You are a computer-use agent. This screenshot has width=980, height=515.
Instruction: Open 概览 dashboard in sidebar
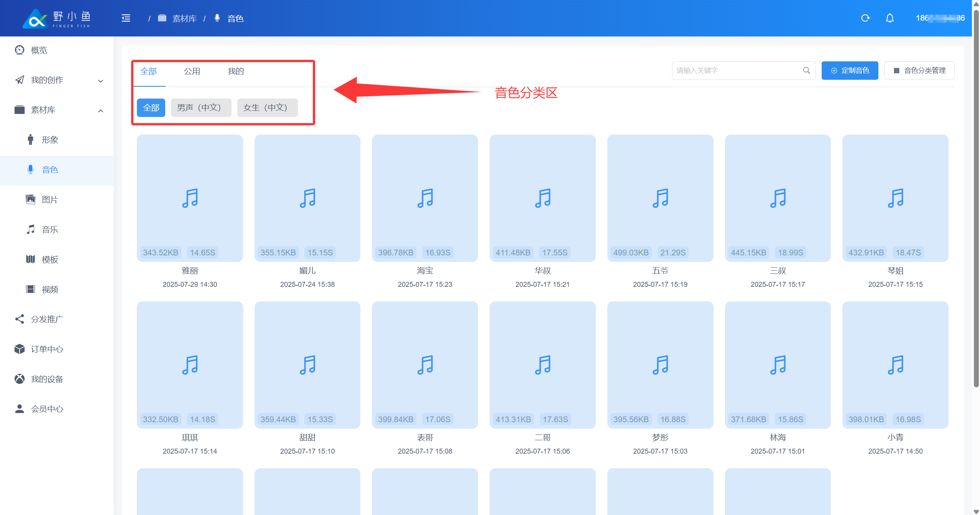39,50
